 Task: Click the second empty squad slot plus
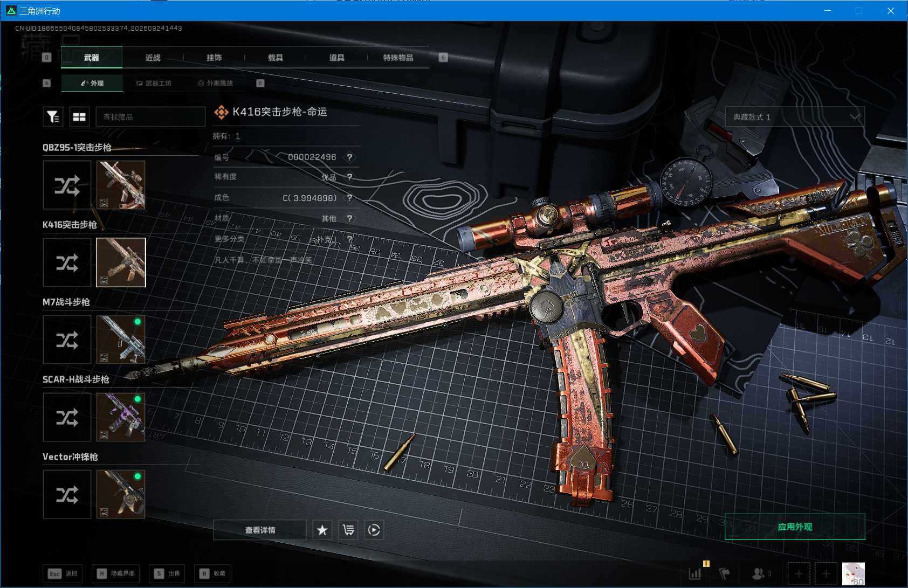point(826,573)
